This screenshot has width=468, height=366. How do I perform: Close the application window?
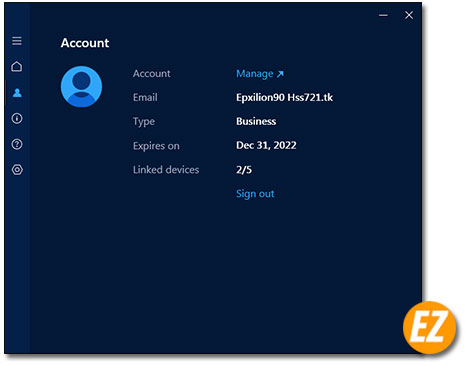click(x=409, y=15)
